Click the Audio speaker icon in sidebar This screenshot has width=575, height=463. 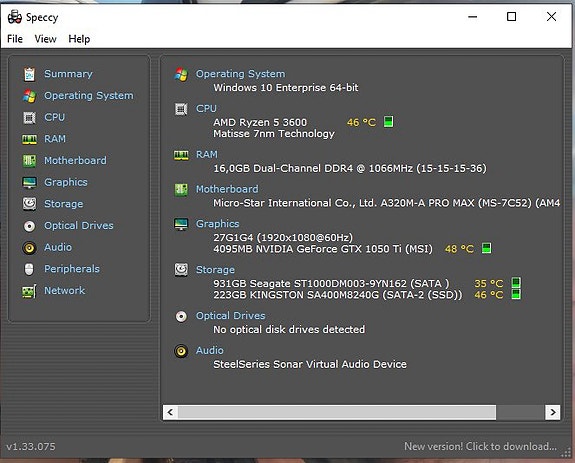tap(29, 248)
